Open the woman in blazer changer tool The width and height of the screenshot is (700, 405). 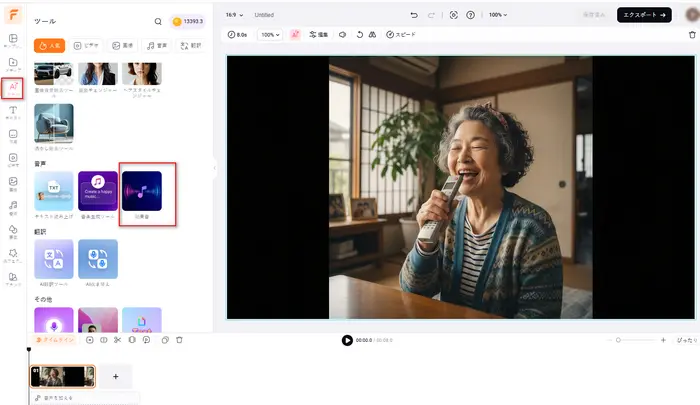tap(98, 74)
